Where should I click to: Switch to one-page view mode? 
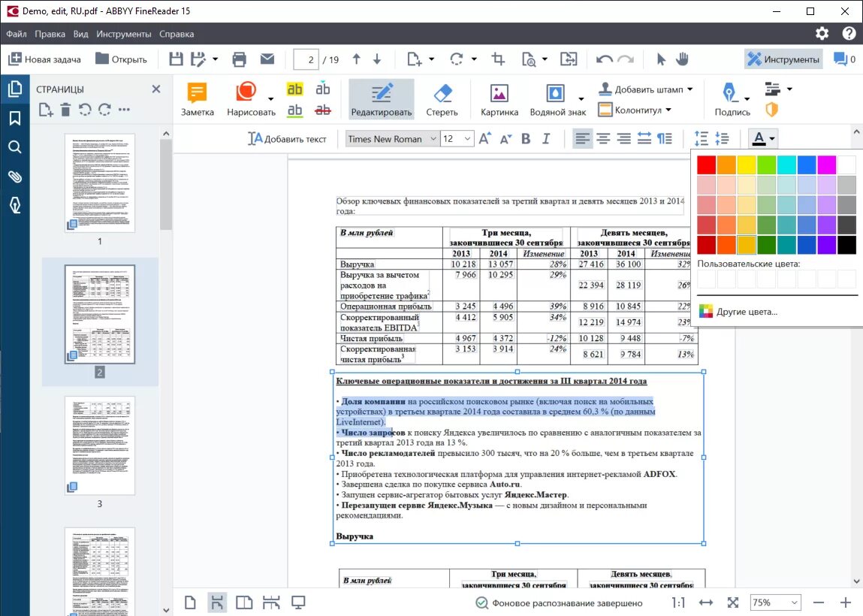click(x=190, y=602)
